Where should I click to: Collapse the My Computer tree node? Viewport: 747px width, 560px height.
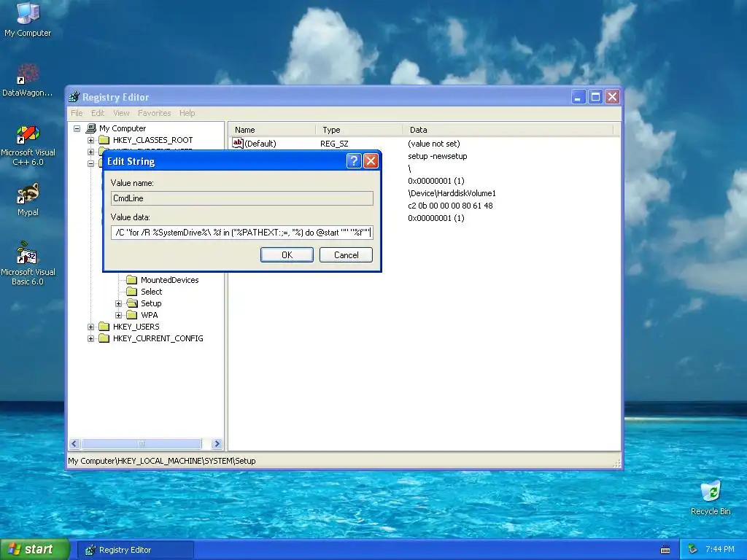(x=77, y=128)
